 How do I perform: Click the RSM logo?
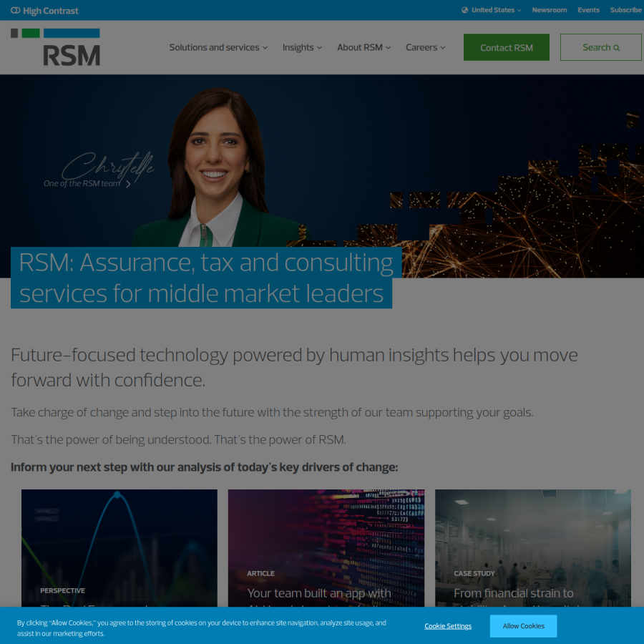(x=55, y=47)
